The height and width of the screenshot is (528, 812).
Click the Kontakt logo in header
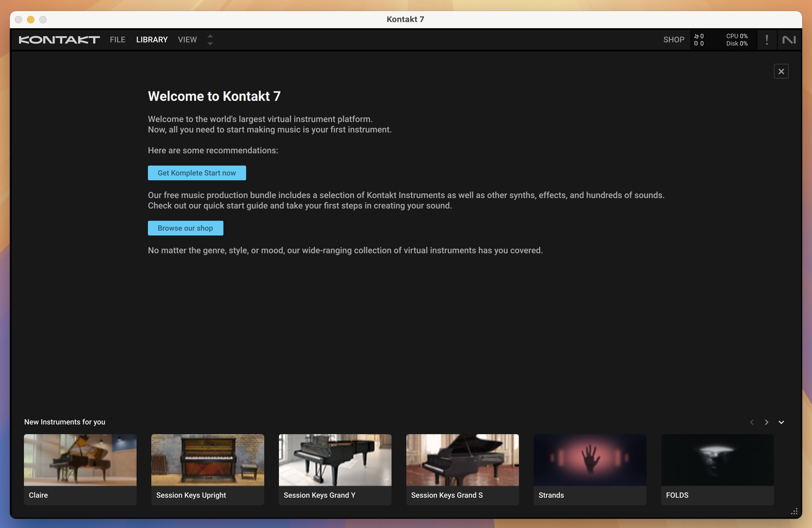tap(59, 40)
